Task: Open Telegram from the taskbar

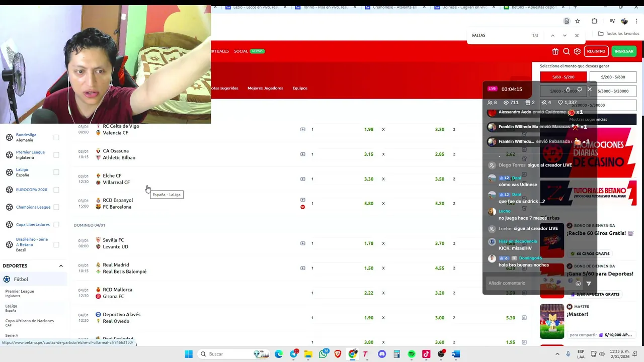Action: (x=293, y=354)
